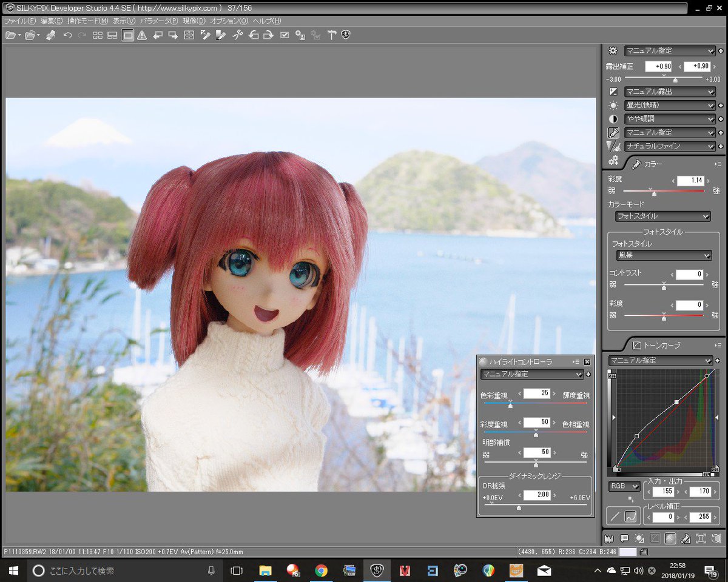Close the ハイライトコントローラ panel
The image size is (728, 582).
tap(587, 362)
